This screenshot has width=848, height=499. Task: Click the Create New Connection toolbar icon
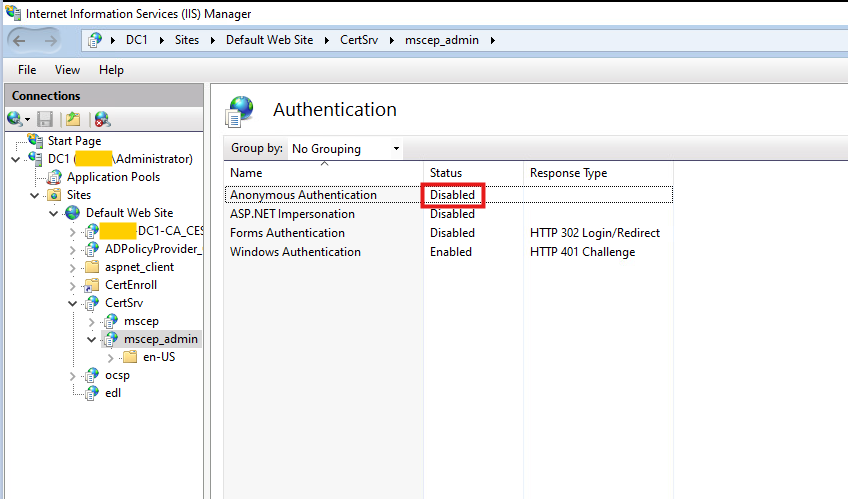(15, 119)
